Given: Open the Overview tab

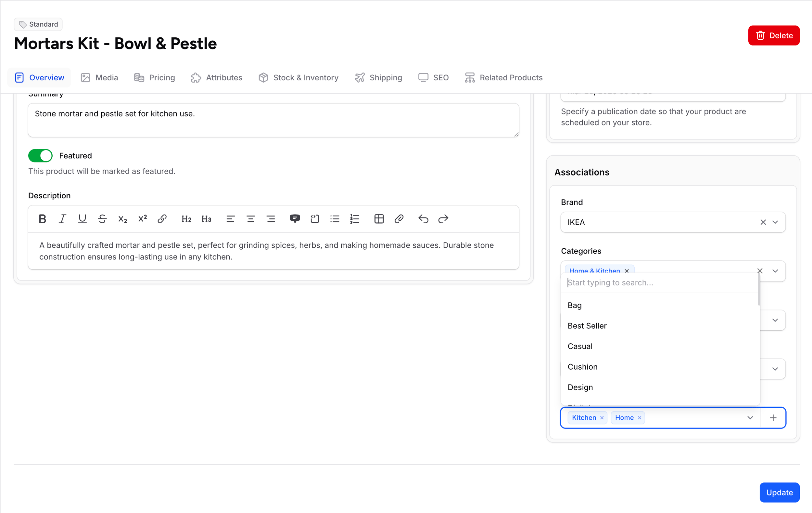Looking at the screenshot, I should (39, 78).
